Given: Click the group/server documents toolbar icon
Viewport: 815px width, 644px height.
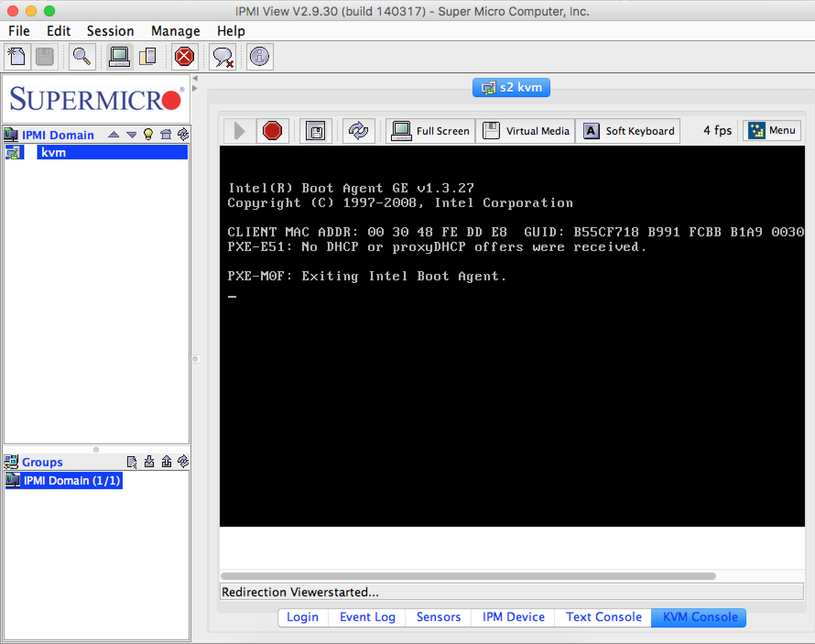Looking at the screenshot, I should tap(147, 57).
